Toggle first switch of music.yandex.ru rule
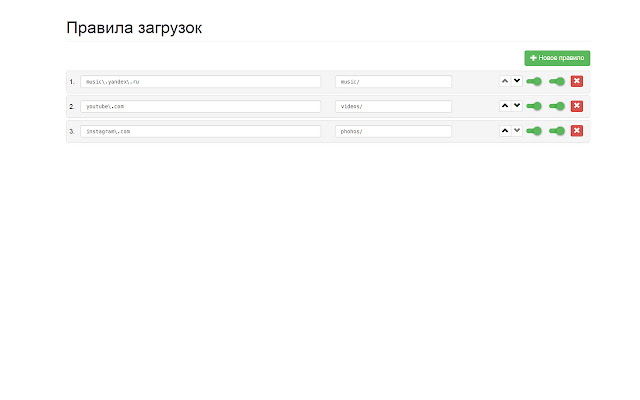 tap(534, 81)
